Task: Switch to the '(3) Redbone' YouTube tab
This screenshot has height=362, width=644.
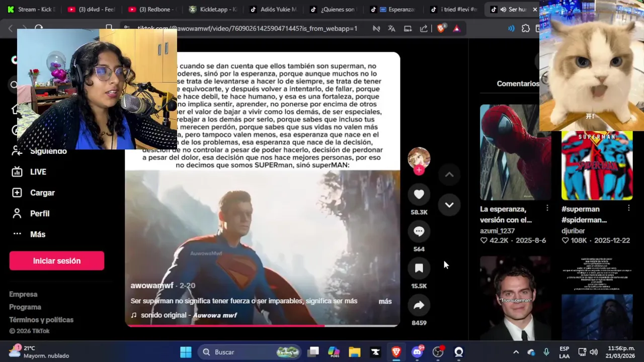Action: tap(152, 9)
